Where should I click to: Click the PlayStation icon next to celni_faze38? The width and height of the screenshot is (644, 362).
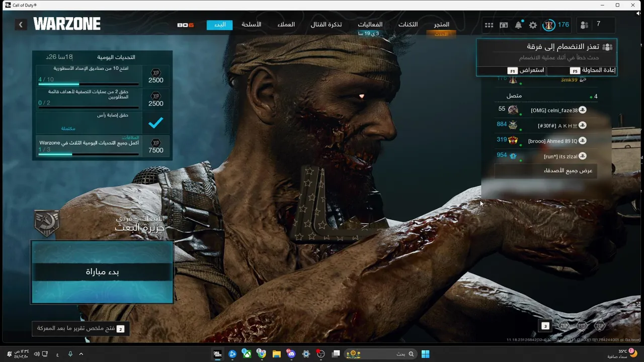pos(582,110)
